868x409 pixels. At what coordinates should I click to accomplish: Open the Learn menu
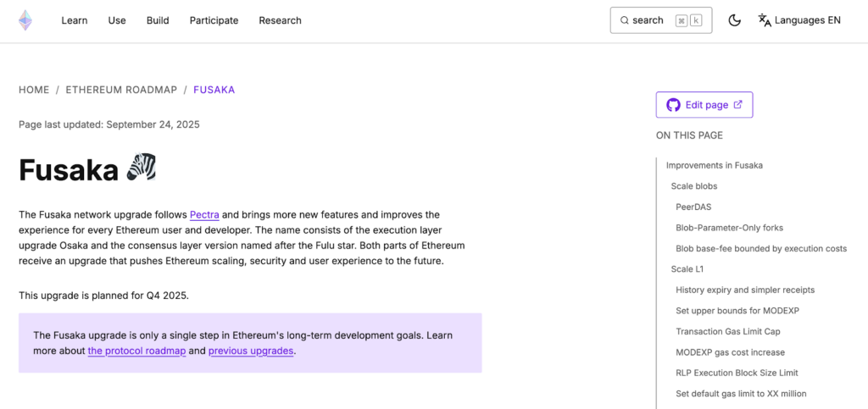pos(74,20)
